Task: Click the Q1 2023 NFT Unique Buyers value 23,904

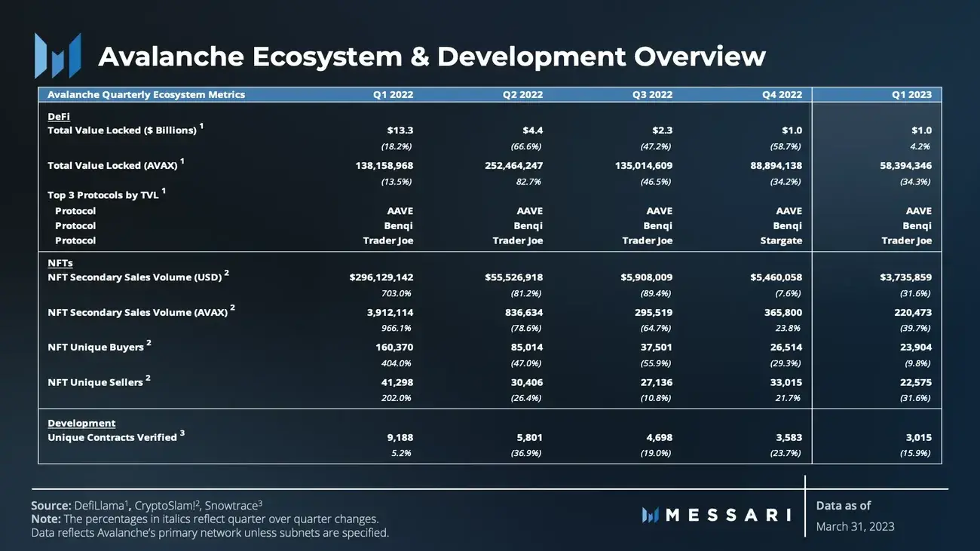Action: point(914,347)
